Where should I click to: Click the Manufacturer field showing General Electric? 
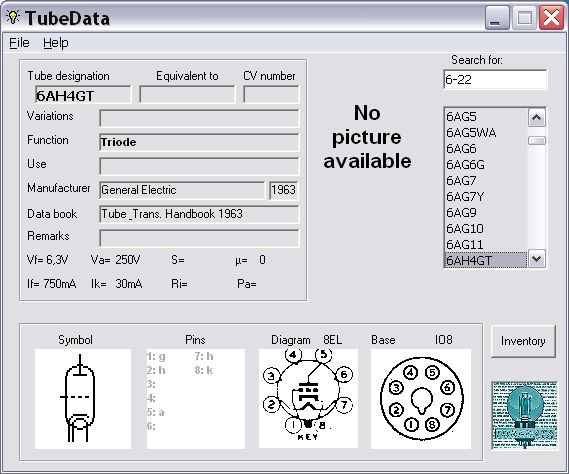click(x=182, y=190)
